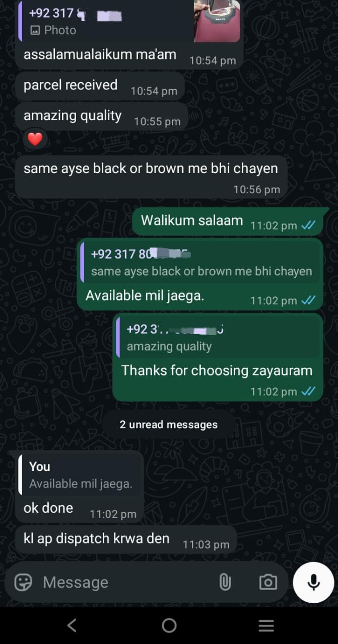Viewport: 338px width, 644px height.
Task: Tap the red heart reaction
Action: pyautogui.click(x=35, y=139)
